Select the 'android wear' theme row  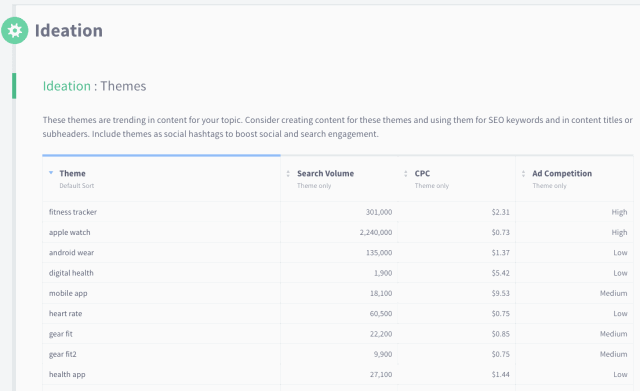(x=338, y=253)
